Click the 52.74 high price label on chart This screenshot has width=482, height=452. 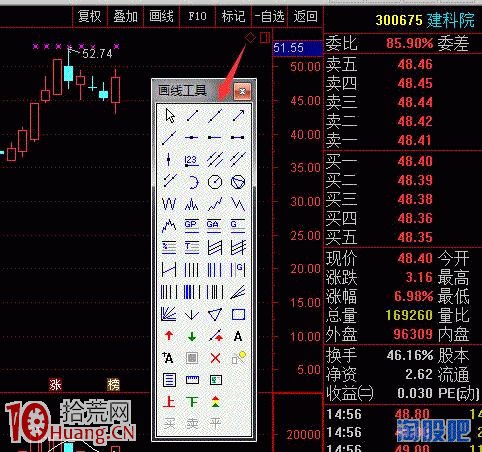click(x=97, y=54)
